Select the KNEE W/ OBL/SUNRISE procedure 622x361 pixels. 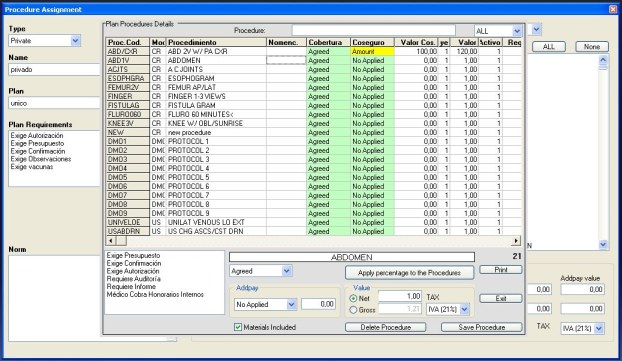tap(216, 123)
